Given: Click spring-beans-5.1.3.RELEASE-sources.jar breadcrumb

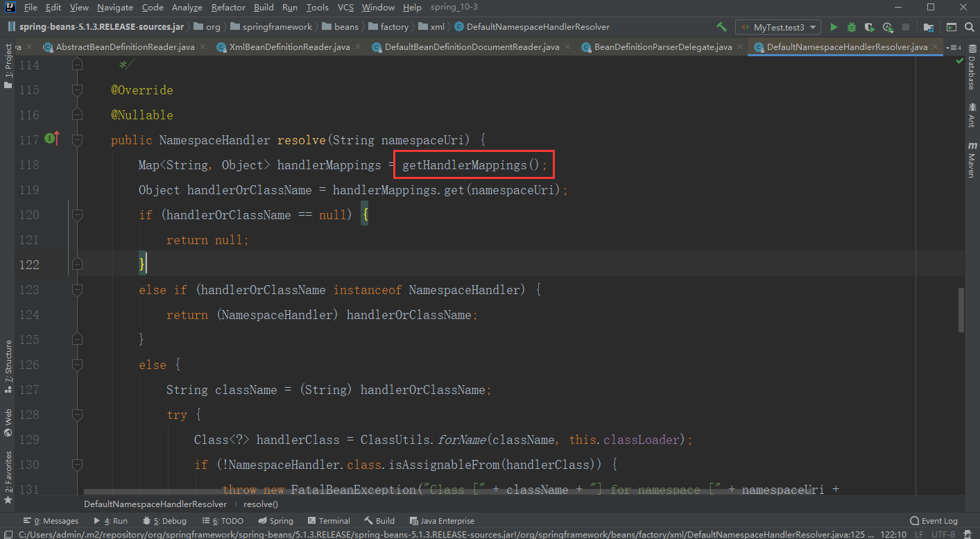Looking at the screenshot, I should (96, 27).
